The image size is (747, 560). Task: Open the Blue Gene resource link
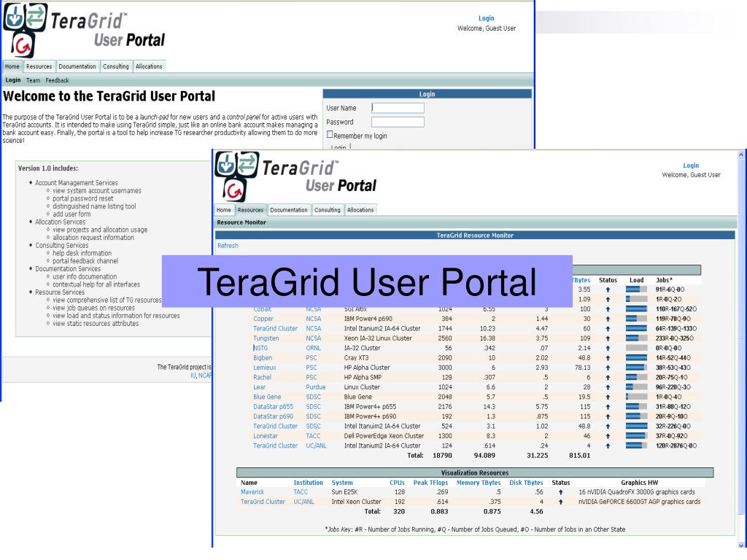point(267,397)
